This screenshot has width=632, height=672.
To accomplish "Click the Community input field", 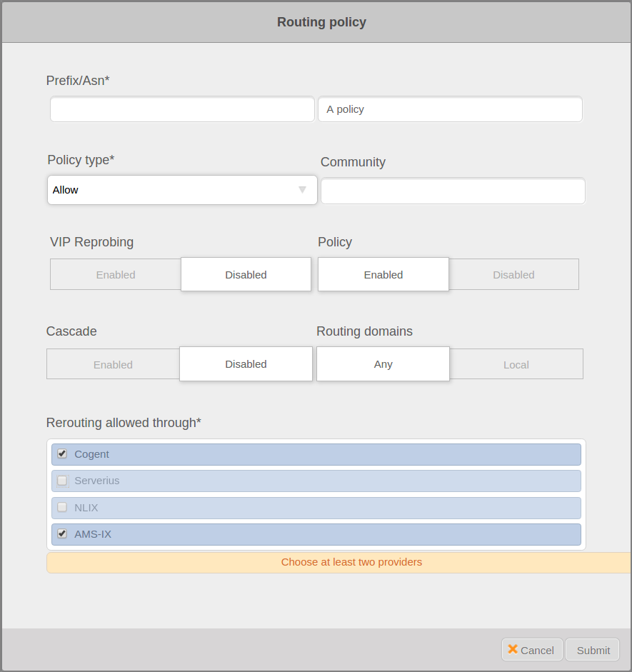I will 453,191.
